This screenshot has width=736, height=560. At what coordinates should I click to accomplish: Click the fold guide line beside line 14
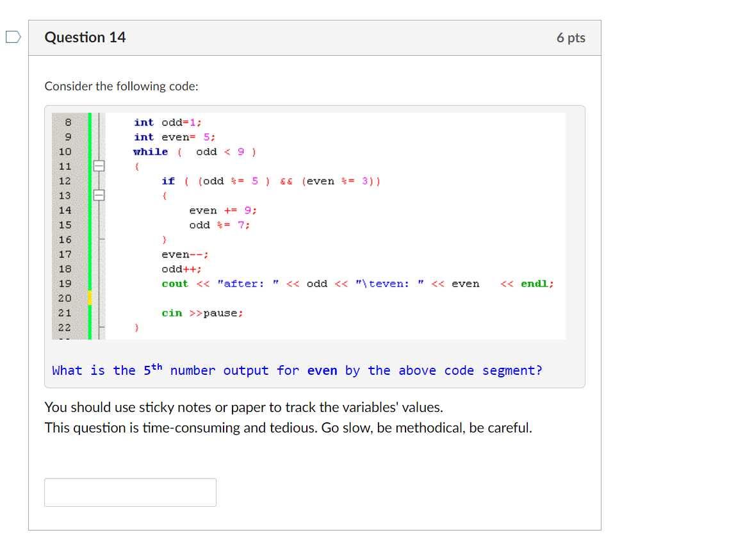click(100, 210)
